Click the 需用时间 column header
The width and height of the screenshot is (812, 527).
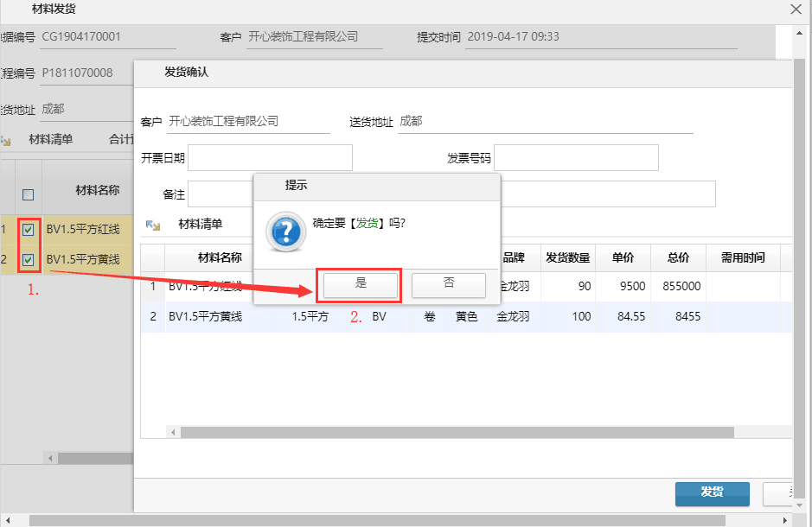click(743, 257)
